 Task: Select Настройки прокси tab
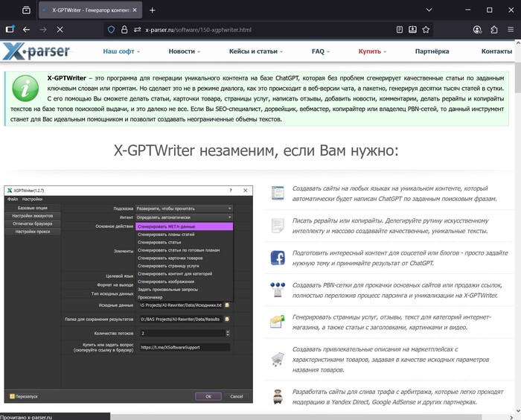point(33,232)
